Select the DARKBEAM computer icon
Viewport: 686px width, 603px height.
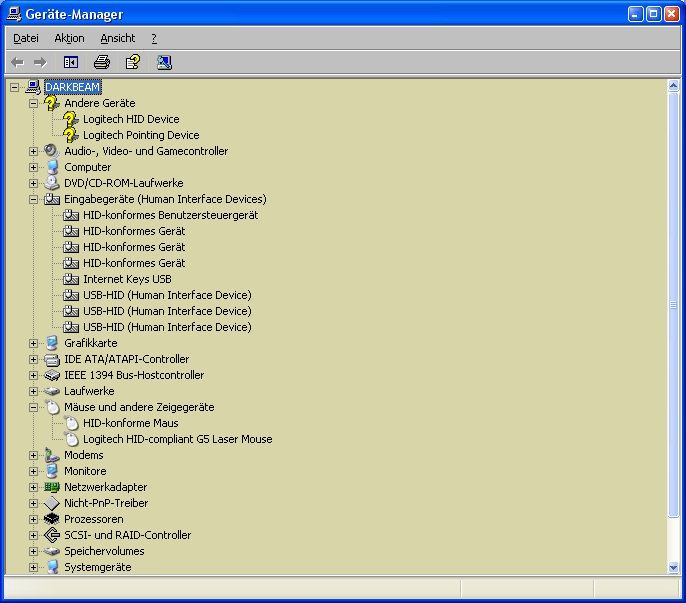pyautogui.click(x=33, y=87)
